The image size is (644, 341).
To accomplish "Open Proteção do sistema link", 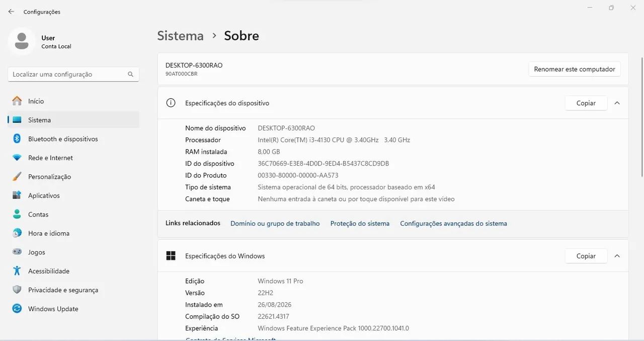I will coord(360,224).
